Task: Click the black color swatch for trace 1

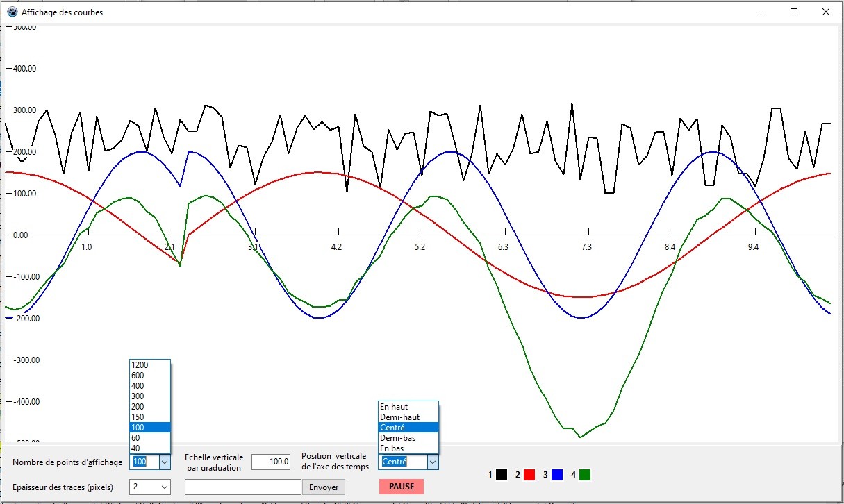Action: [x=502, y=475]
